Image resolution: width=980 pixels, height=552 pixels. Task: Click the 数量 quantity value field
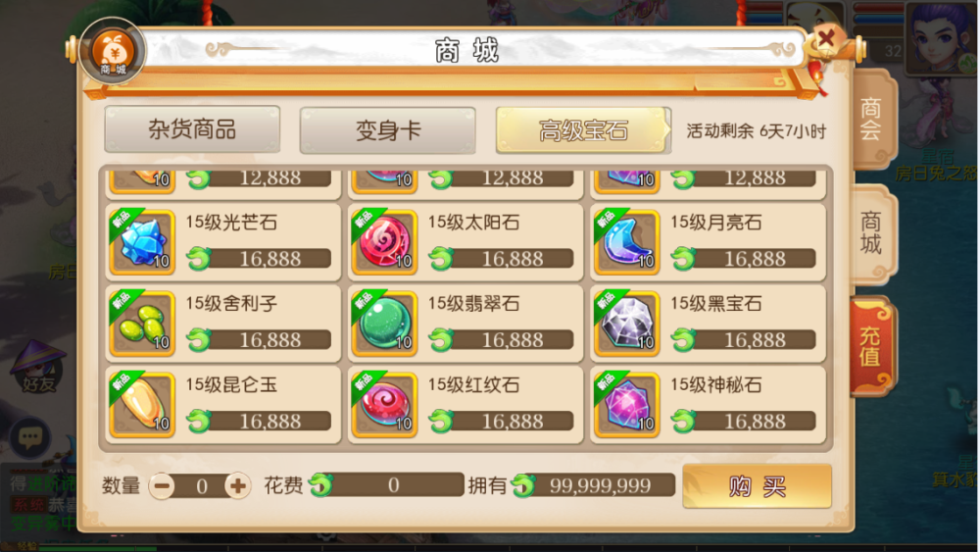click(200, 485)
